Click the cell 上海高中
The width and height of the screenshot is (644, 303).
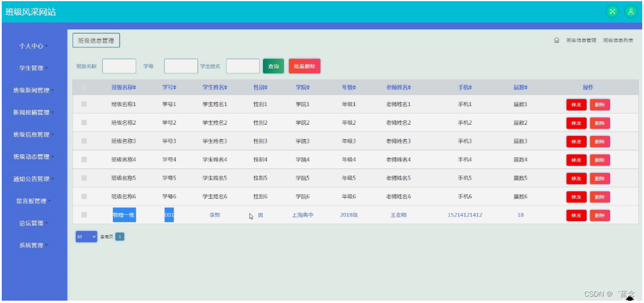[303, 215]
